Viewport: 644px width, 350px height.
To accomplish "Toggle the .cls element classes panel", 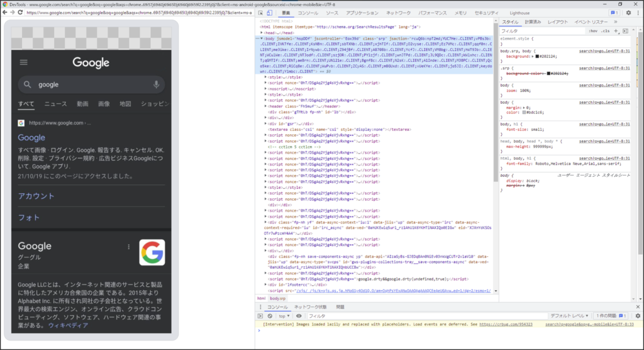I will 606,30.
